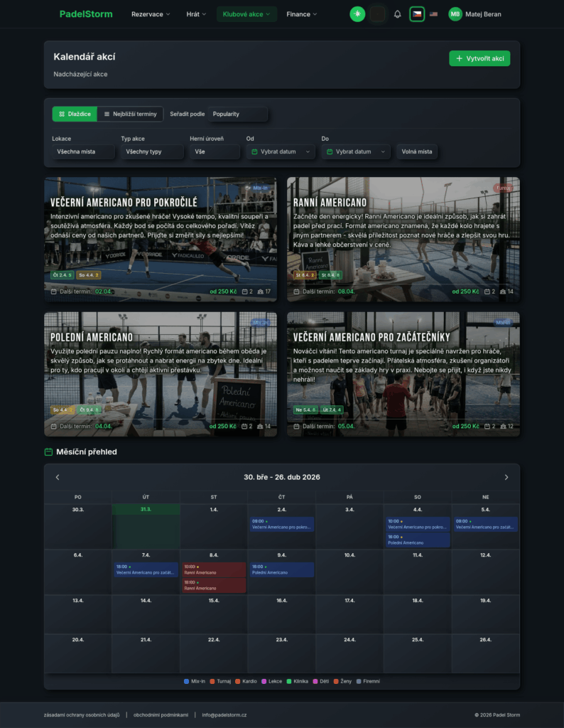Open Klubové akce menu
The height and width of the screenshot is (728, 564).
(246, 14)
